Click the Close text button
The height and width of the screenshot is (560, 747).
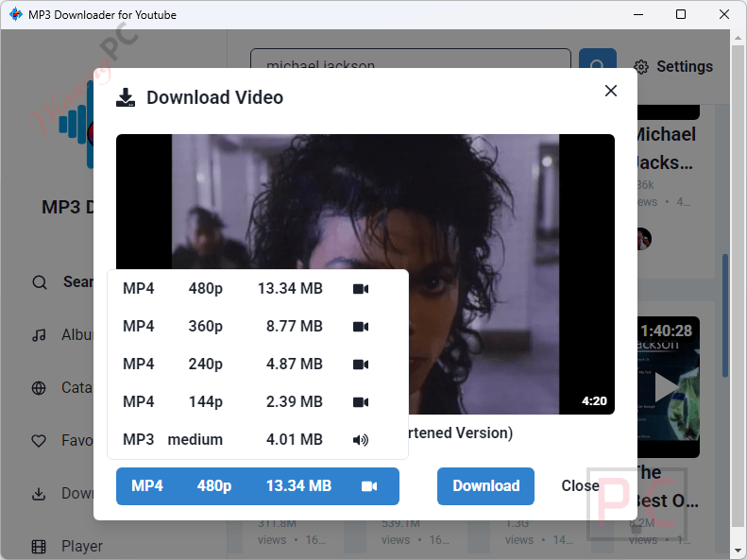pyautogui.click(x=580, y=485)
